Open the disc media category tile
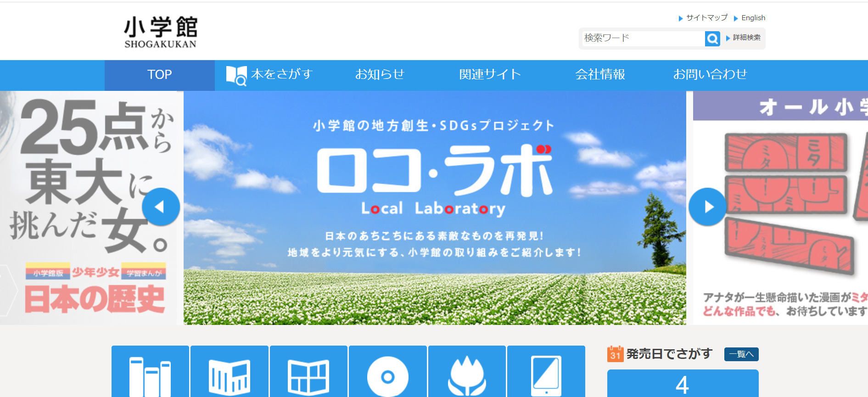868x397 pixels. 388,371
